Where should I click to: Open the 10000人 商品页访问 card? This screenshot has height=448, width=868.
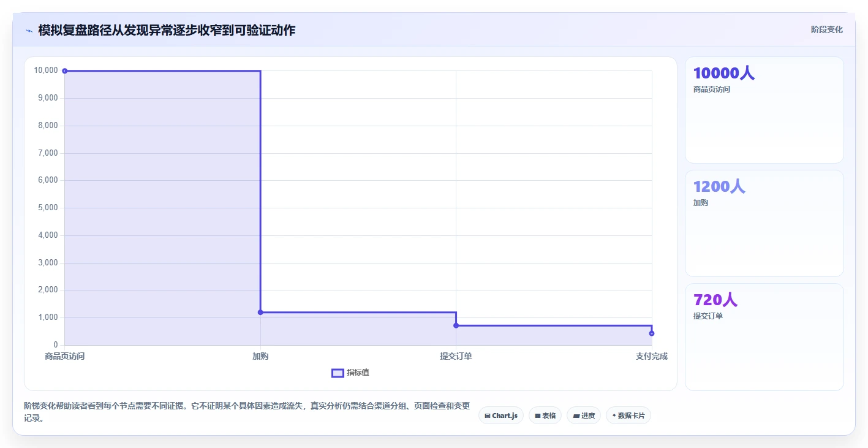(x=764, y=110)
